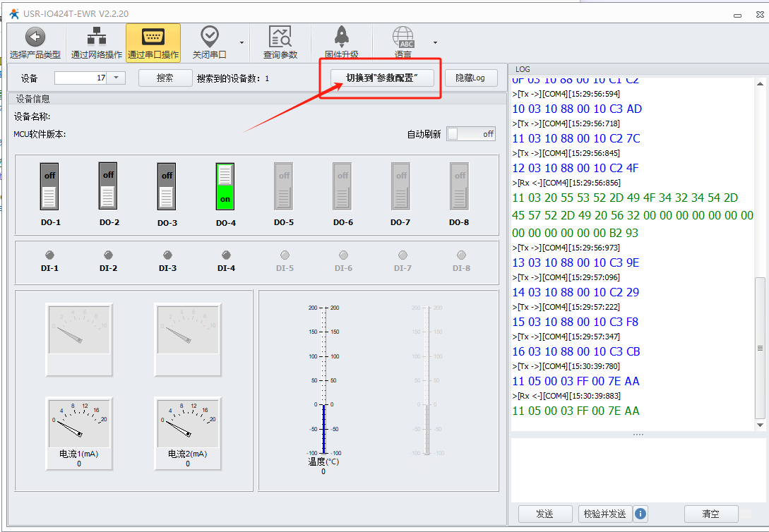Click the 电流2(mA) gauge
This screenshot has width=769, height=532.
(188, 433)
